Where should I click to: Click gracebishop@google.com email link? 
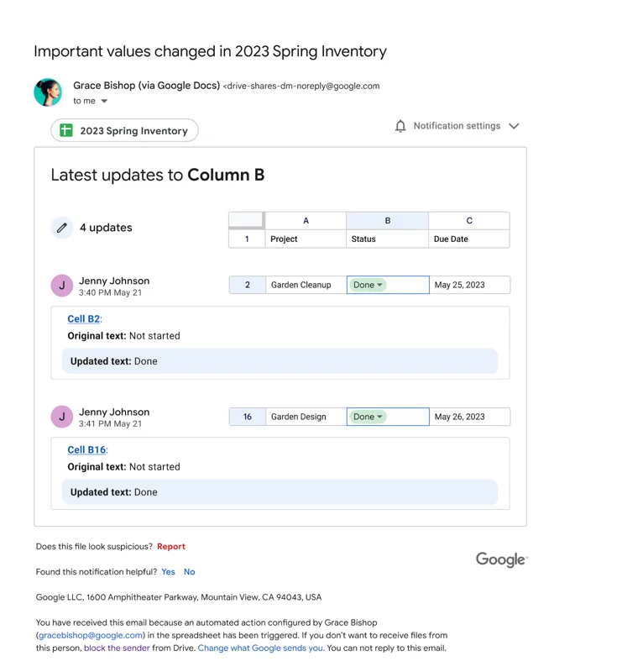click(x=91, y=635)
